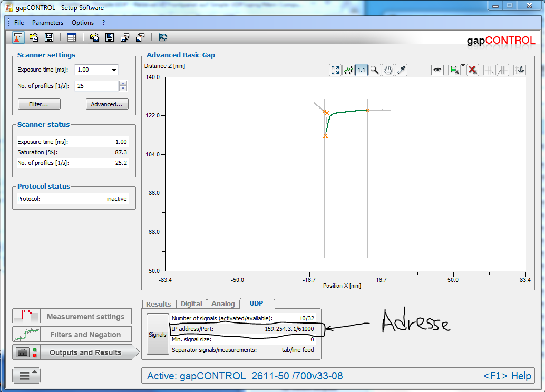Select the left edge range icon

489,70
